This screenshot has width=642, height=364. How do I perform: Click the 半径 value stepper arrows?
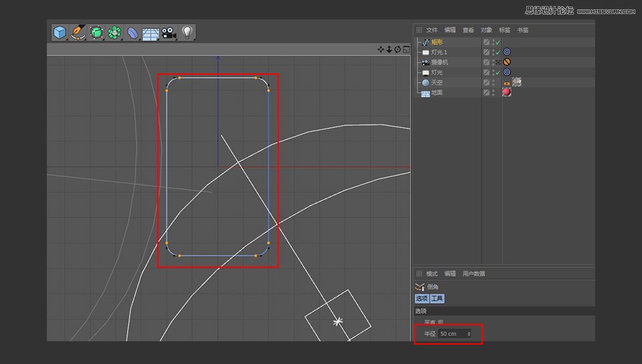click(469, 334)
